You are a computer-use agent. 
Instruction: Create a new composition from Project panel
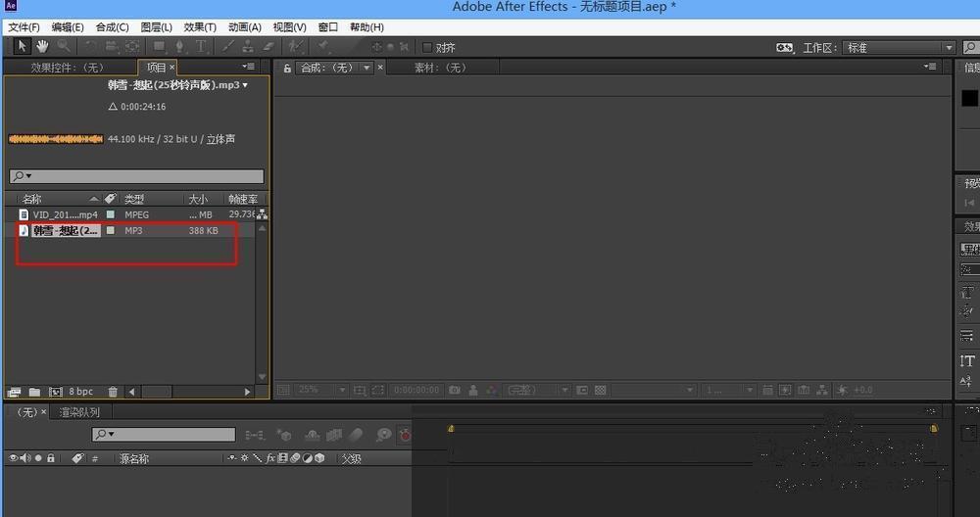(56, 392)
